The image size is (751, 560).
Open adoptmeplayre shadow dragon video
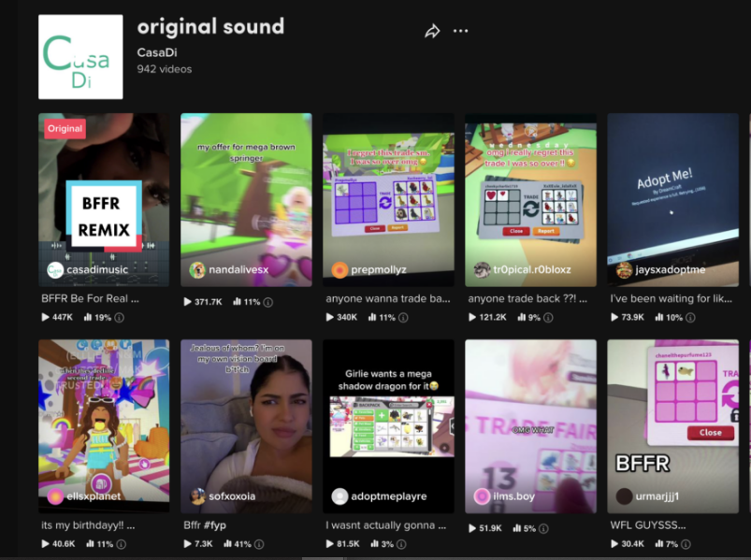[x=388, y=426]
